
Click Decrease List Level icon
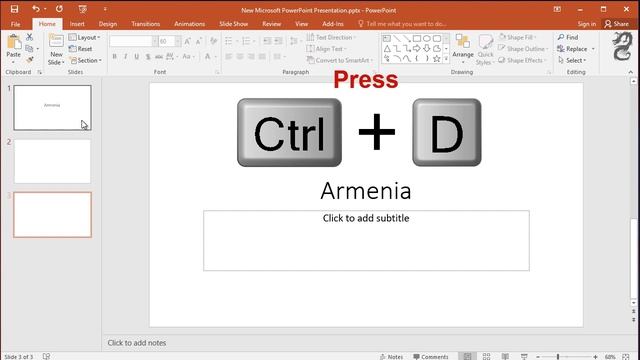coord(267,41)
